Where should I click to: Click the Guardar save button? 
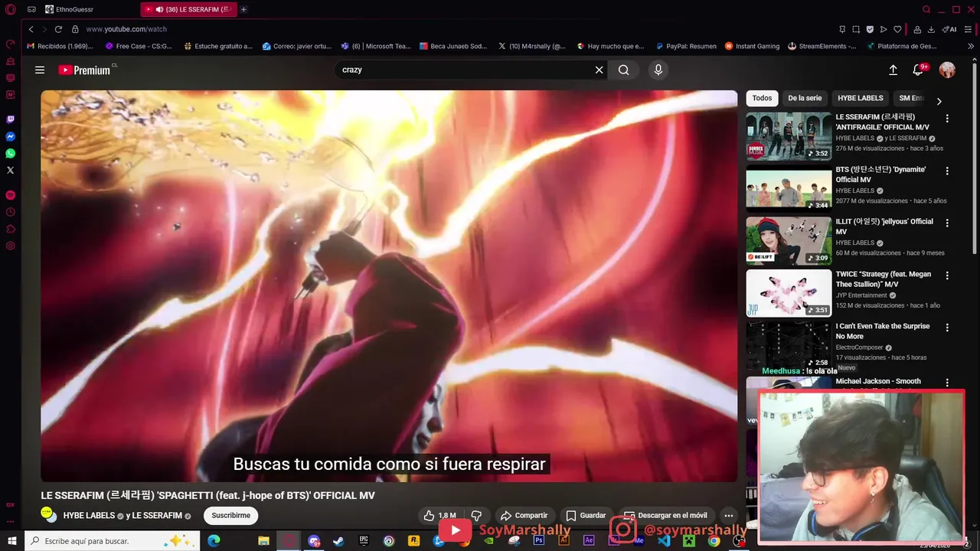click(586, 516)
